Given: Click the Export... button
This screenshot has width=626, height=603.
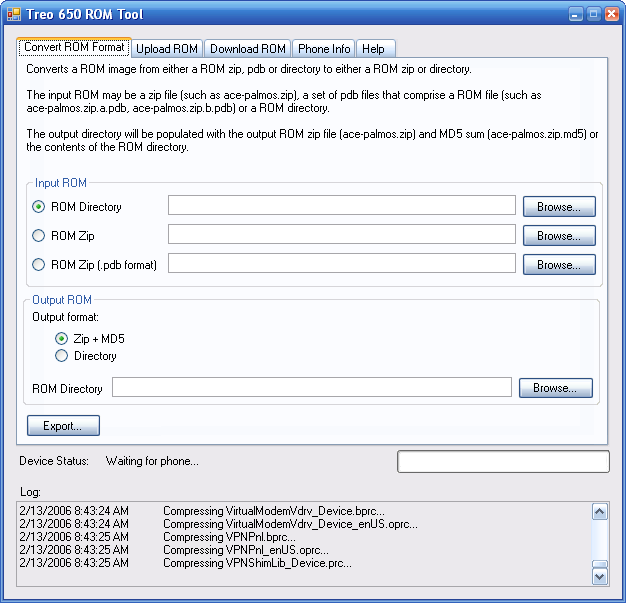Looking at the screenshot, I should pos(63,426).
